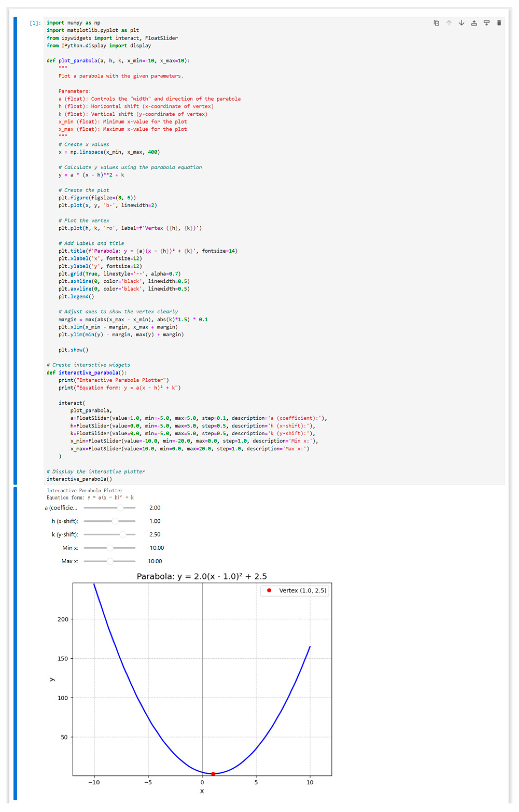This screenshot has width=519, height=812.
Task: Click the red vertex point on the plot
Action: [213, 774]
